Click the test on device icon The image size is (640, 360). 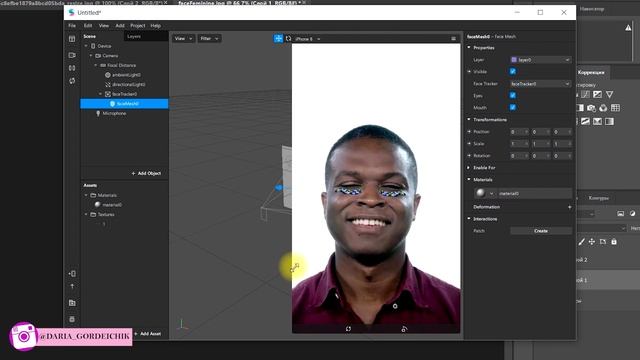72,273
